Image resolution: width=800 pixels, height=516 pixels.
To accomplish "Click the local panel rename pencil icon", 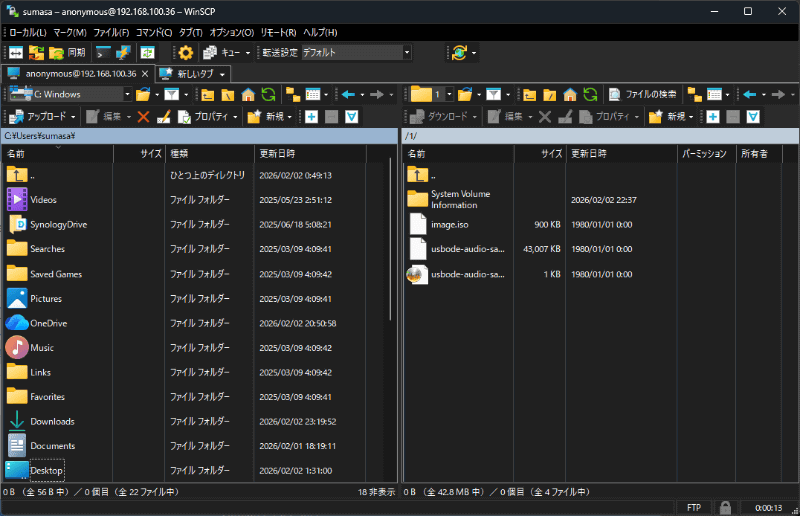I will 164,117.
